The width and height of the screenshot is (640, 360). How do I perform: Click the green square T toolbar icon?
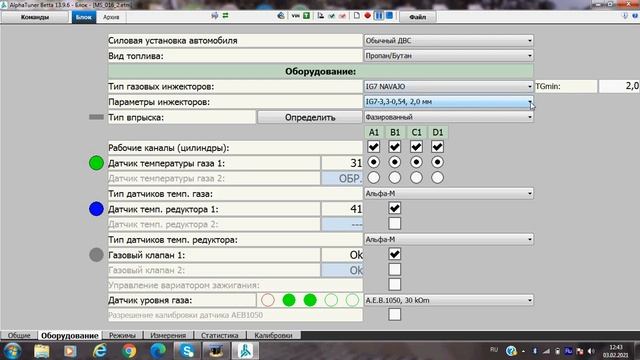[x=307, y=16]
